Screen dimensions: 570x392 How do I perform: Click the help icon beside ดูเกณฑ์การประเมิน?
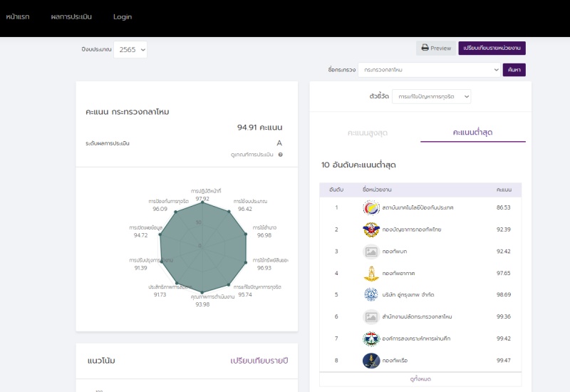(x=281, y=155)
